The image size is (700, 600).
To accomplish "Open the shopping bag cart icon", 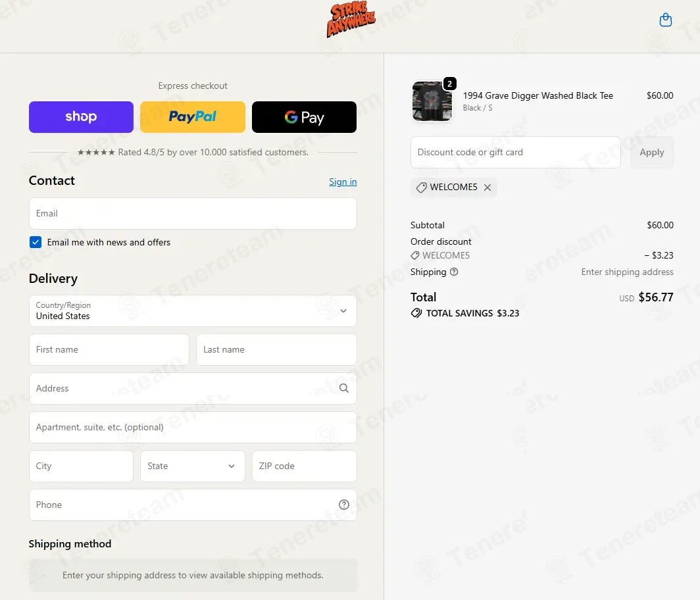I will point(665,20).
